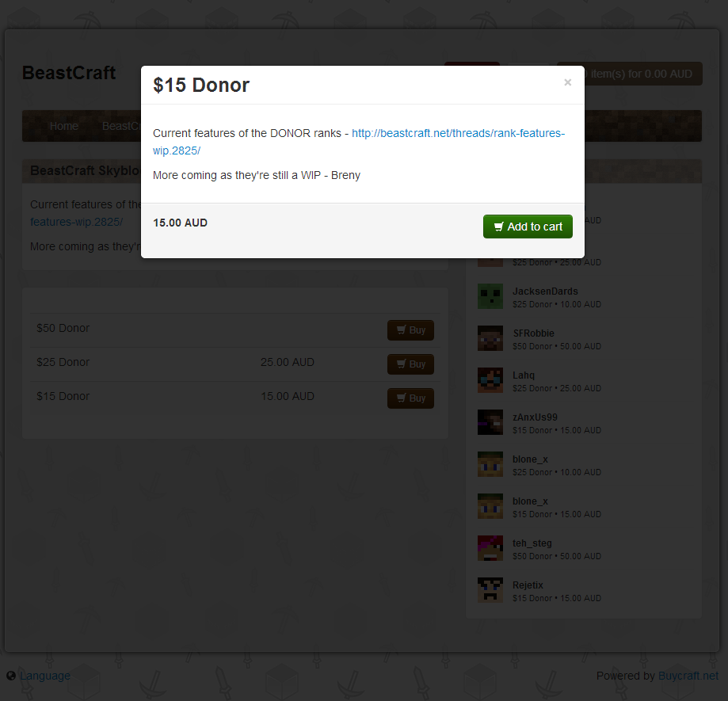Click the zAnxUs99 player head icon
The height and width of the screenshot is (701, 728).
[490, 422]
